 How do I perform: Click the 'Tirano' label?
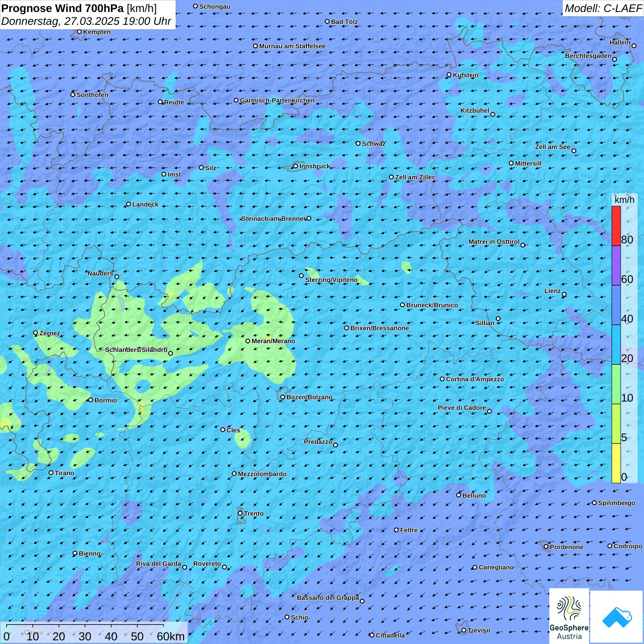64,473
